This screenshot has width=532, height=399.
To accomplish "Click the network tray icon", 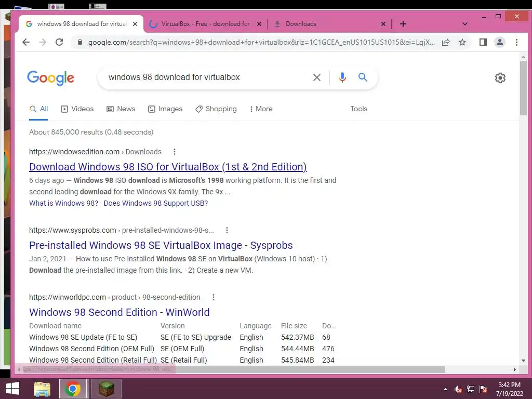I will click(471, 390).
